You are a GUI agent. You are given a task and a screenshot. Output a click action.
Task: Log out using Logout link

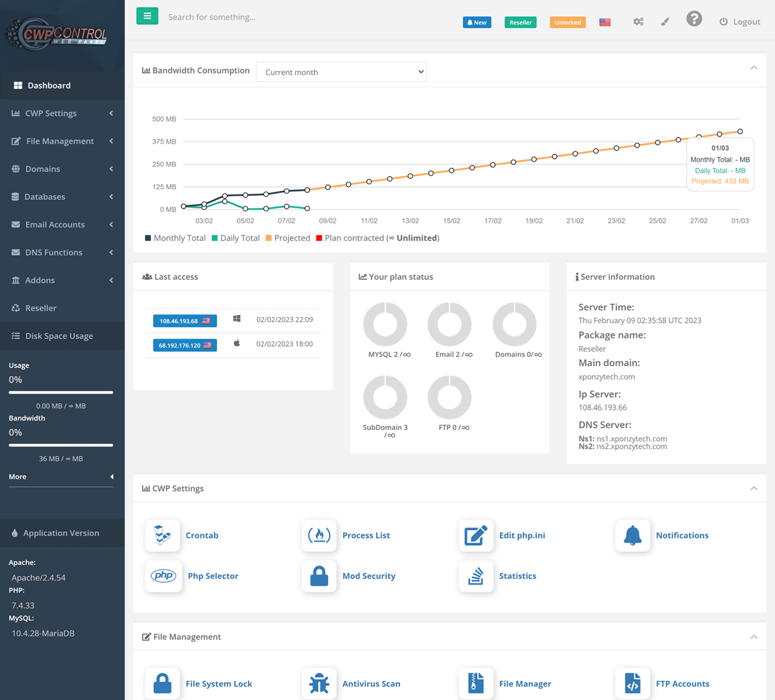click(739, 22)
